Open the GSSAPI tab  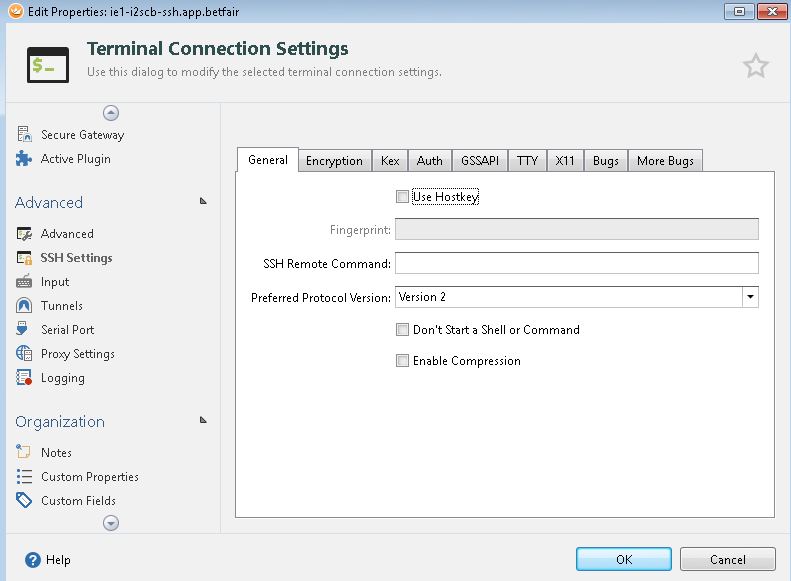(479, 161)
